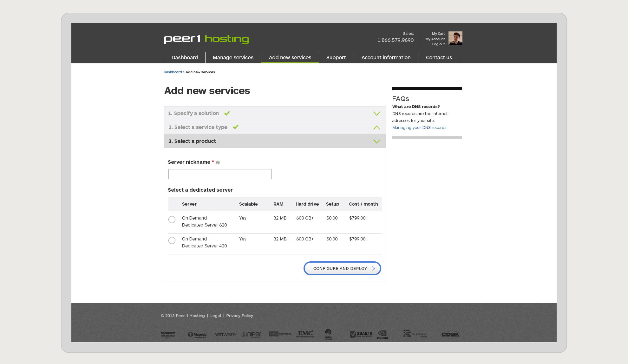The image size is (628, 364).
Task: Click the 'Setup' column header
Action: click(332, 204)
